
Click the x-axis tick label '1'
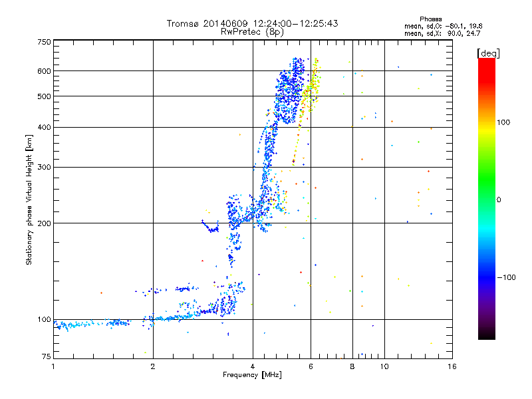(53, 366)
